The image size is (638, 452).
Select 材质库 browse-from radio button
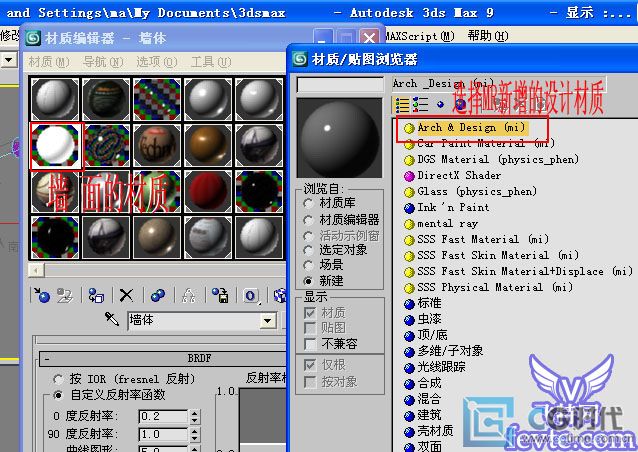coord(308,203)
